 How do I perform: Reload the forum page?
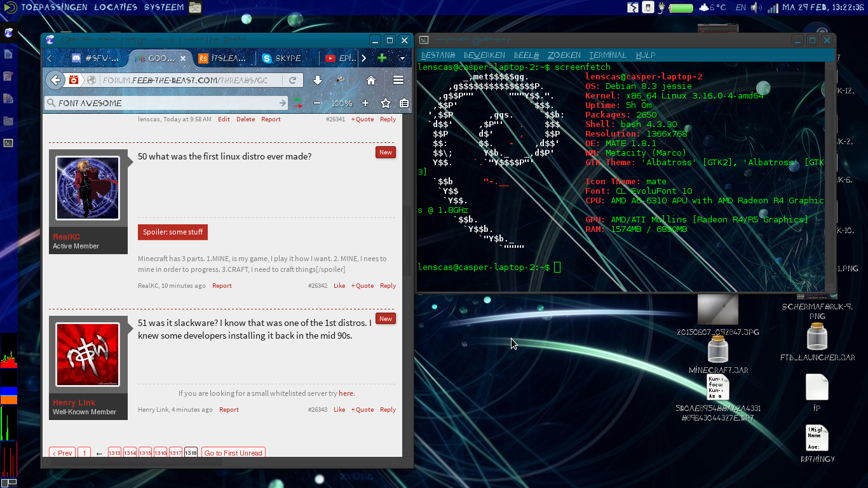click(292, 80)
